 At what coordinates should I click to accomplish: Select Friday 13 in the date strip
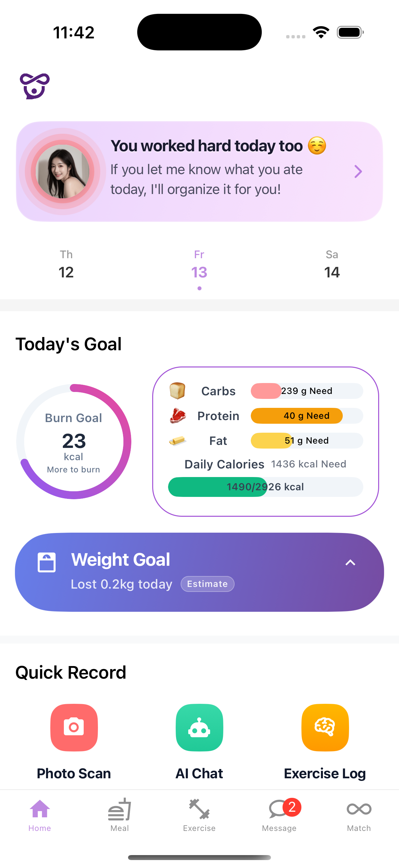point(199,266)
